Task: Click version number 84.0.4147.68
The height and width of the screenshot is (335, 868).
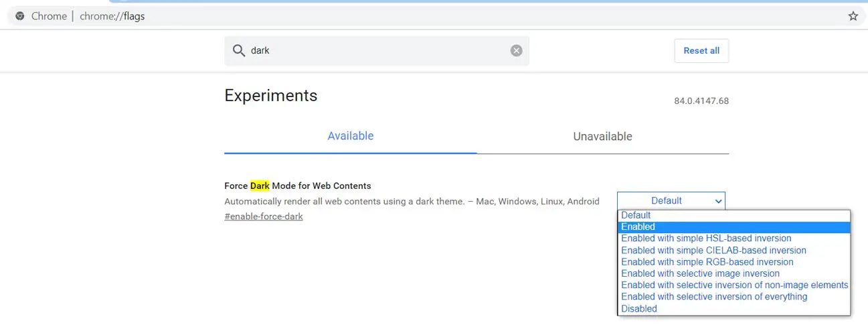Action: click(701, 101)
